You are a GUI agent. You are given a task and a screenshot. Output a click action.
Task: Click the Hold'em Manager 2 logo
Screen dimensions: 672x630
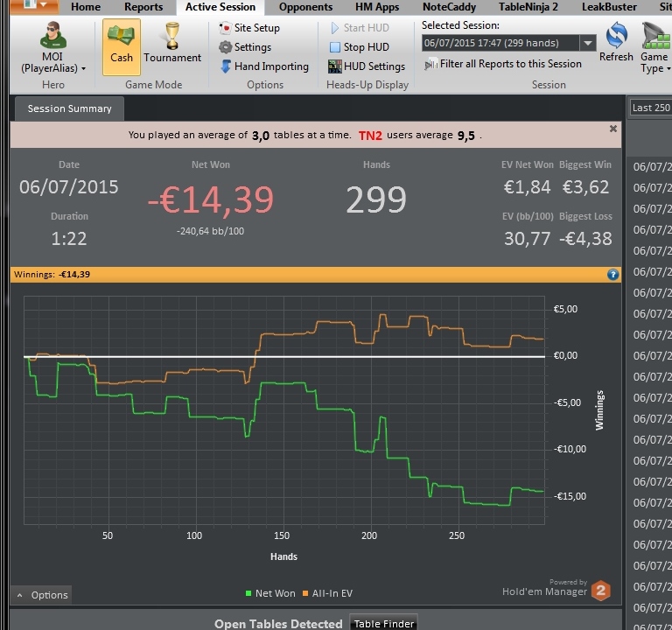(601, 591)
